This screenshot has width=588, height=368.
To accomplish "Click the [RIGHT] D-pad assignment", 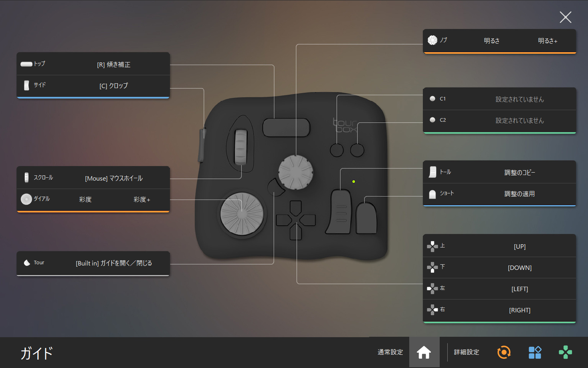I will (519, 310).
